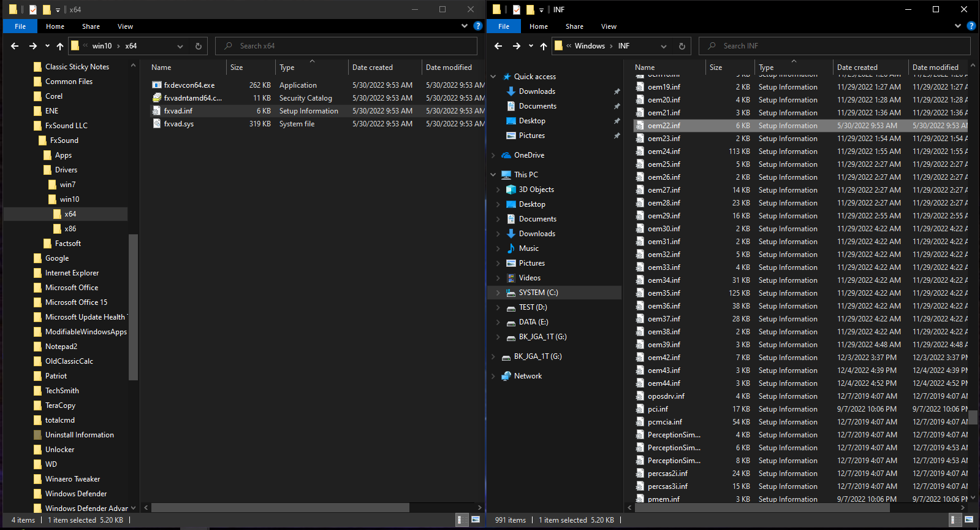Viewport: 980px width, 530px height.
Task: Click the Forward arrow in INF window
Action: click(x=517, y=46)
